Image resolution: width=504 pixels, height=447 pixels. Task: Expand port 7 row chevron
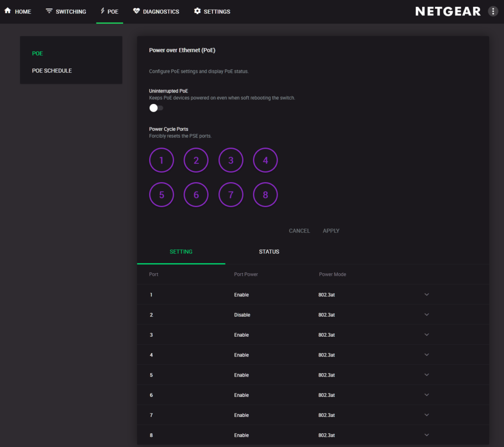click(427, 415)
